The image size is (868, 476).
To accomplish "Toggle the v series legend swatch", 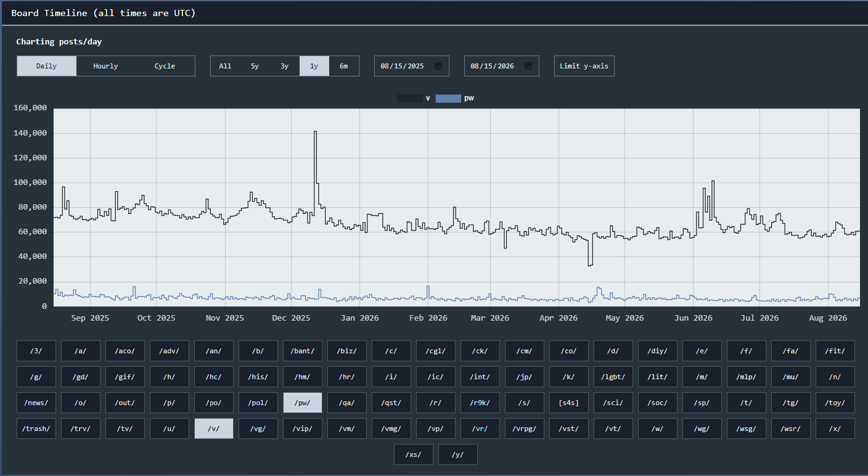I will pos(410,99).
